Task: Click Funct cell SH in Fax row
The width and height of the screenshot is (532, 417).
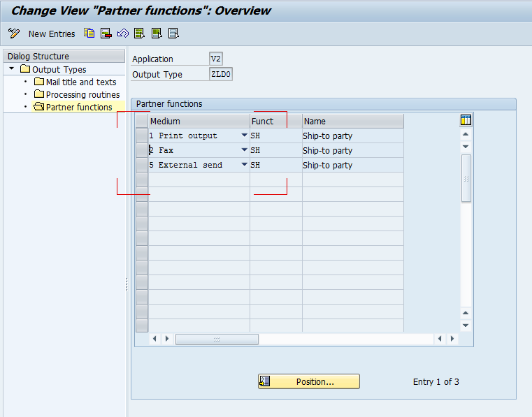Action: coord(276,150)
